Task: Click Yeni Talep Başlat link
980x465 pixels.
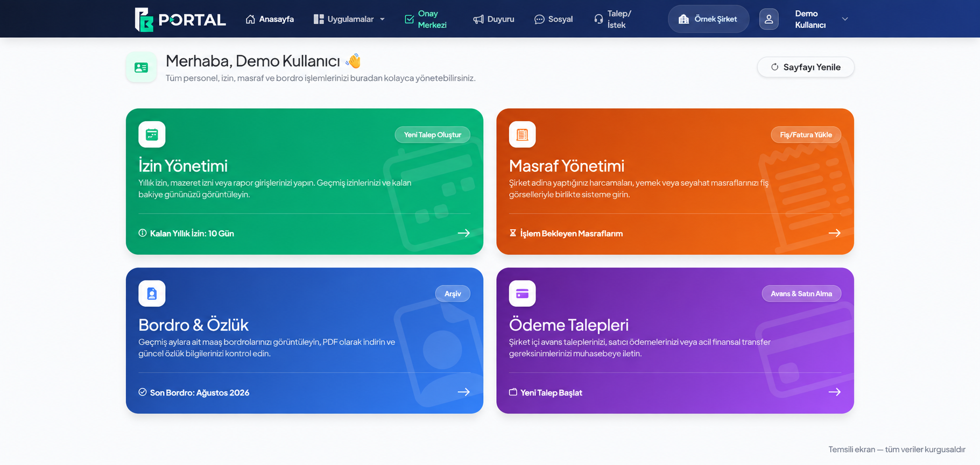Action: click(546, 392)
